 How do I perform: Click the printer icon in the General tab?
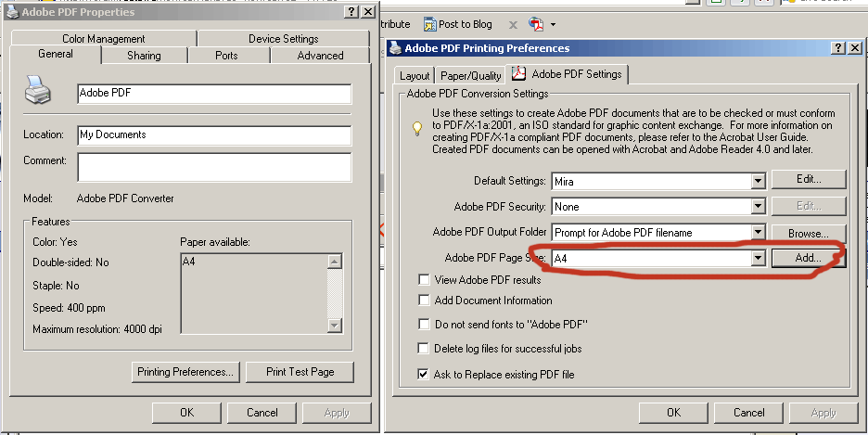[38, 89]
